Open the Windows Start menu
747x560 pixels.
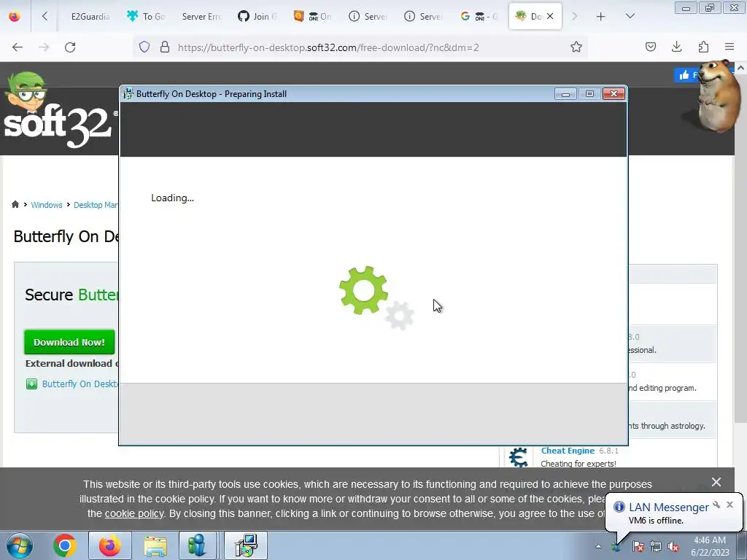pos(19,545)
